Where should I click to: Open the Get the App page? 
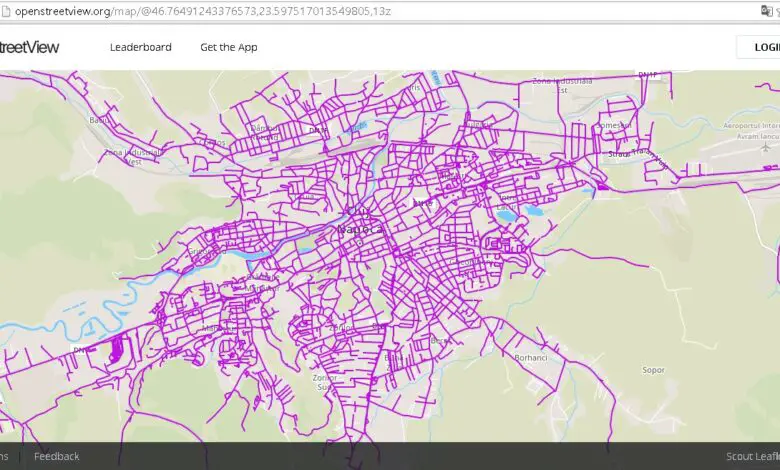click(229, 47)
